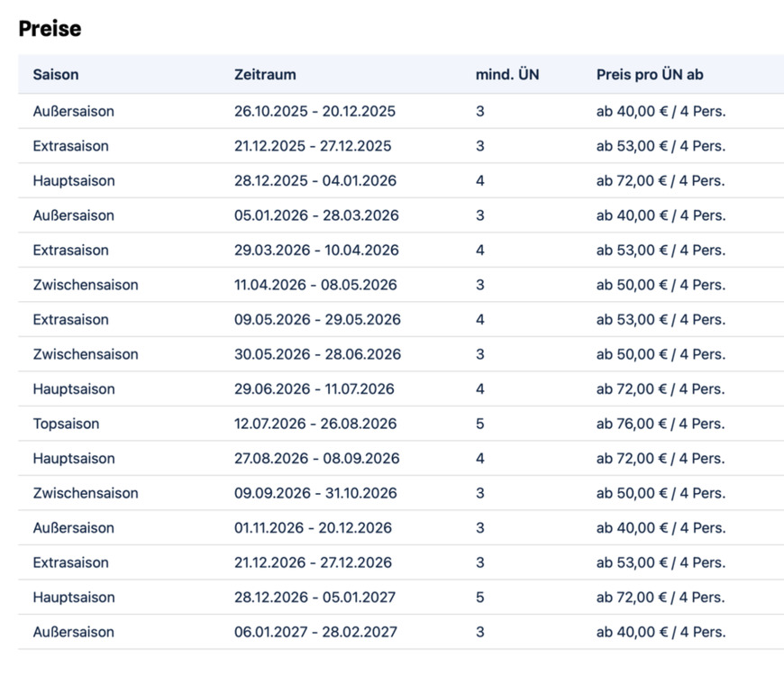This screenshot has height=676, width=784.
Task: Select period 05.01.2026 - 28.03.2026
Action: [316, 215]
